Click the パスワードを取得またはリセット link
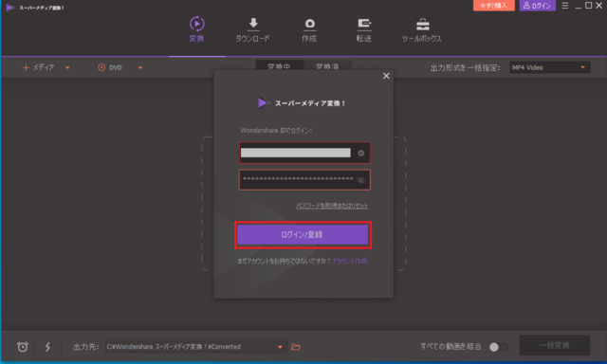607x364 pixels. point(332,206)
